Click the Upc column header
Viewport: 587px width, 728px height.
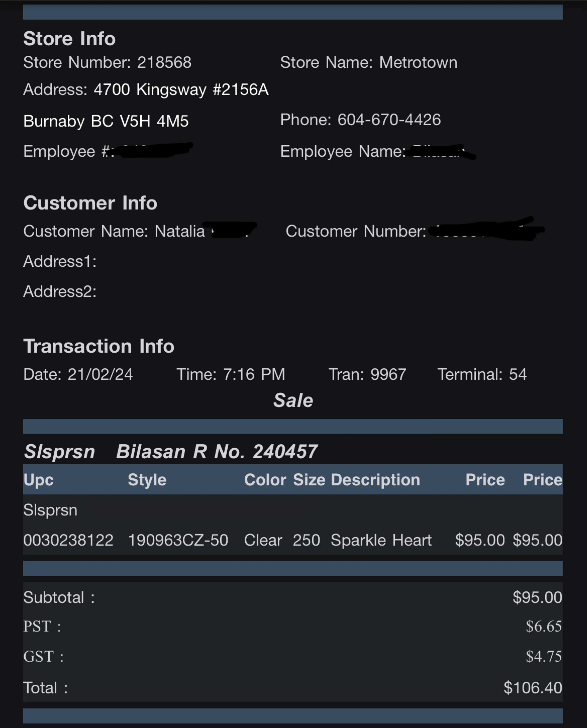coord(39,480)
